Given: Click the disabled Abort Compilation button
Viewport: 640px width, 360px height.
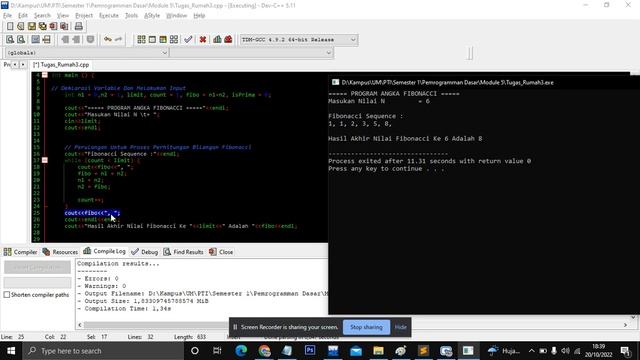Looking at the screenshot, I should 37,267.
